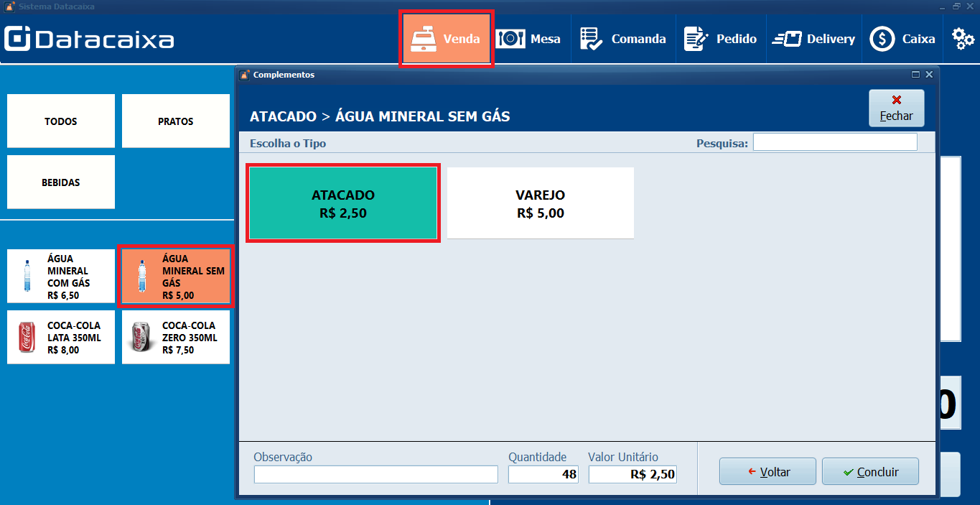This screenshot has width=980, height=505.
Task: Select the VAREJO price option R$ 5,00
Action: click(540, 203)
